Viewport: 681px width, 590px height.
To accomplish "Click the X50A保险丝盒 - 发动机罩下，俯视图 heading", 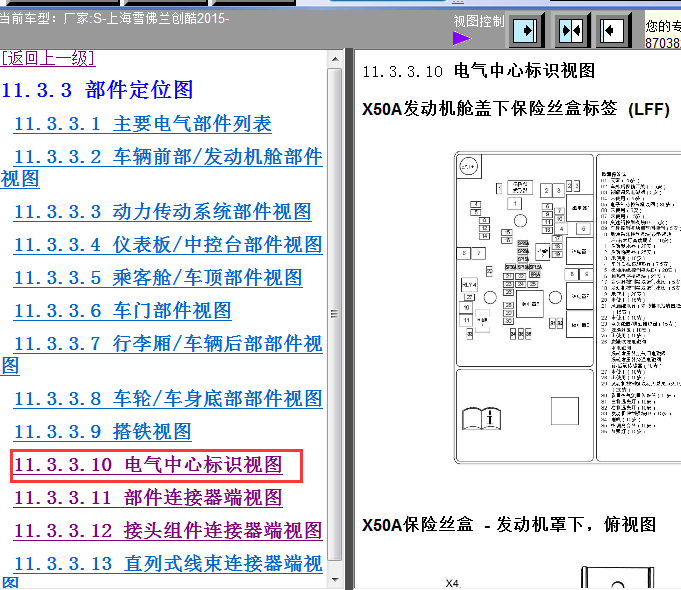I will tap(509, 524).
